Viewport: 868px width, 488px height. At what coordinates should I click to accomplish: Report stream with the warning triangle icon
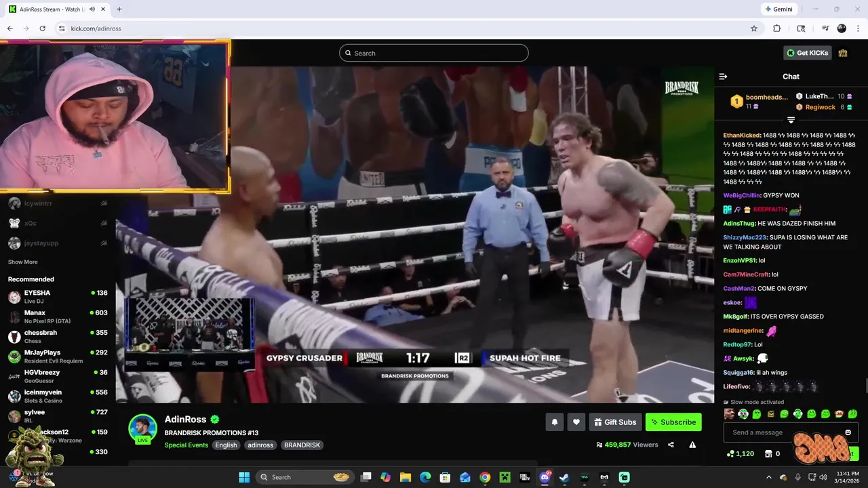[692, 445]
